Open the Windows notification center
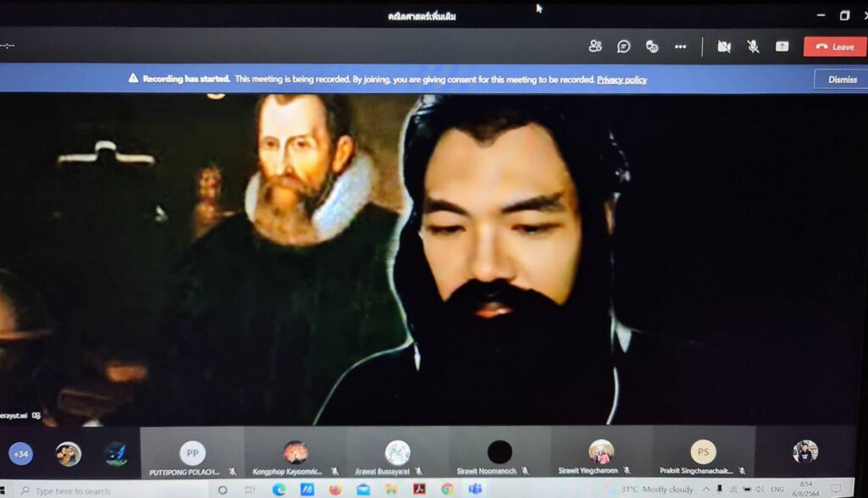Screen dimensions: 868x498 836,489
